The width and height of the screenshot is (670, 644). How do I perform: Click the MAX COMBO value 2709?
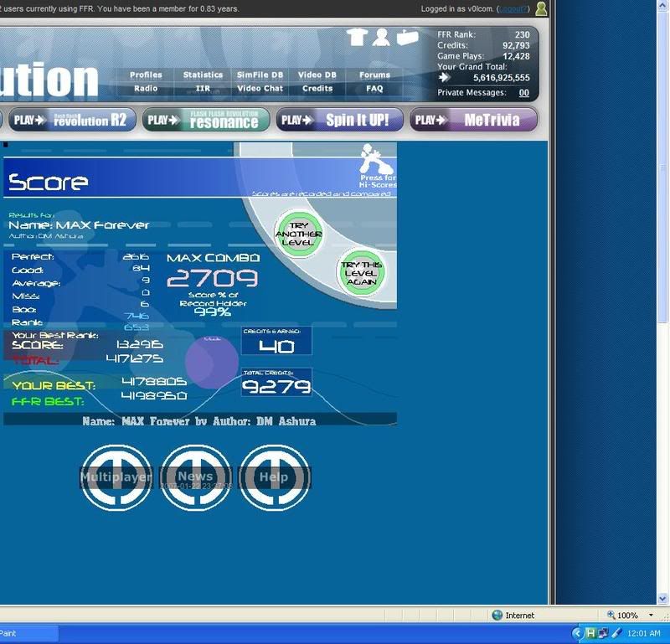click(213, 278)
